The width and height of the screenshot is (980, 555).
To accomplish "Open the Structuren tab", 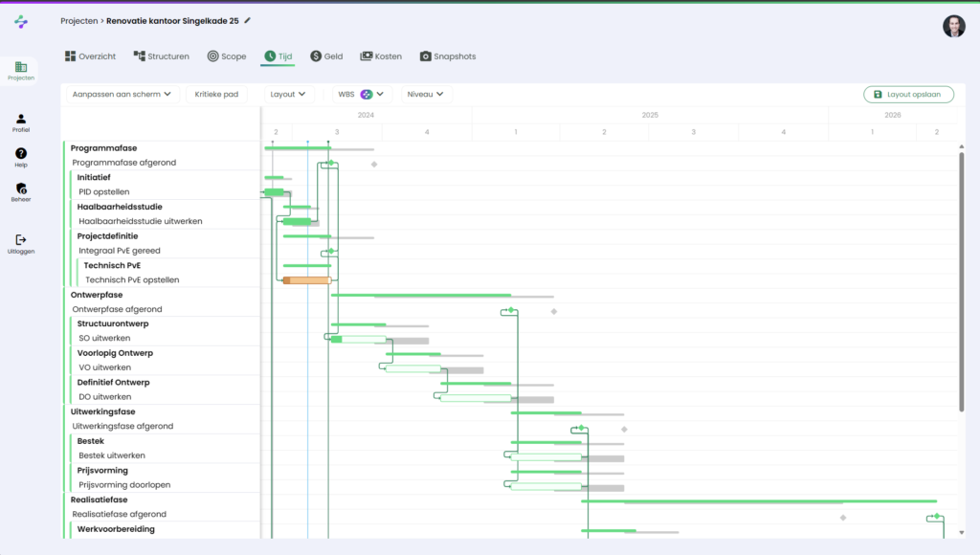I will (x=161, y=56).
